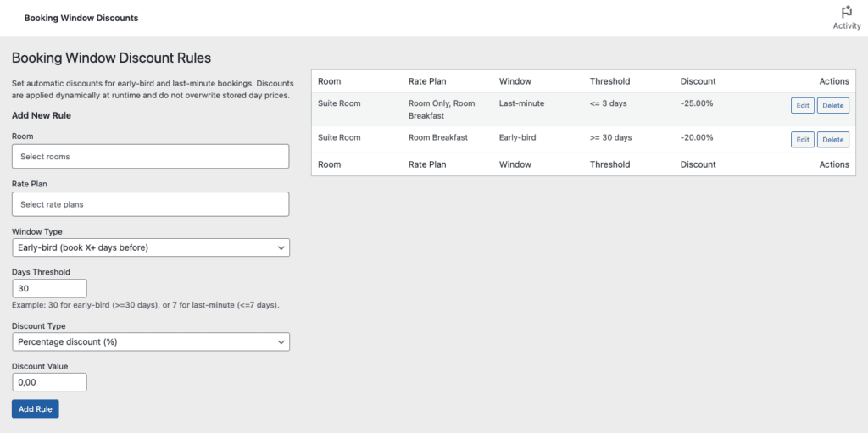Click the Discount Value input field

[49, 382]
